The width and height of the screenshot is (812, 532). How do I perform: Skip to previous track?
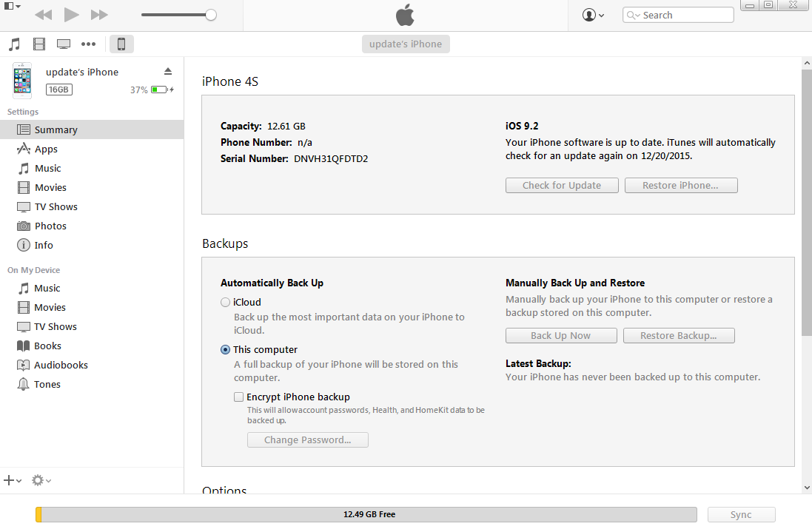[44, 15]
